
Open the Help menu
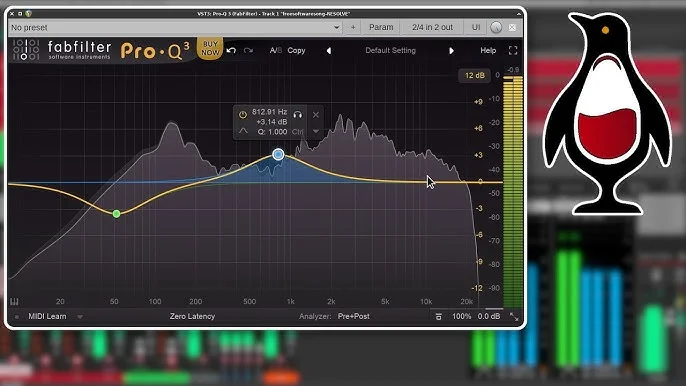tap(488, 50)
